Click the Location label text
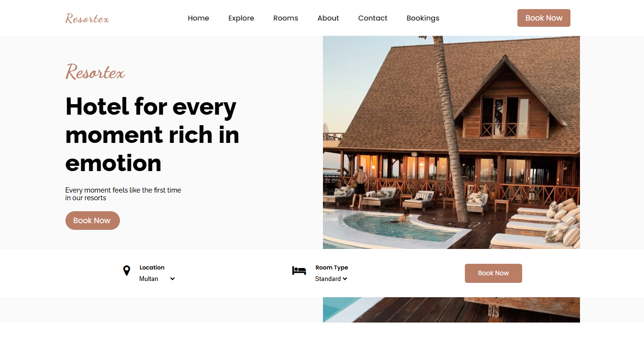The image size is (644, 345). click(152, 268)
